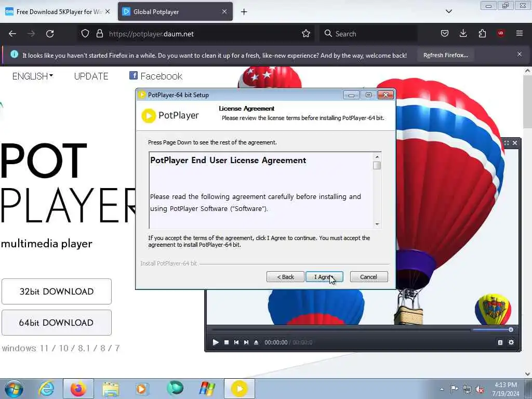This screenshot has height=399, width=532.
Task: Switch to PotPlayer setup taskbar icon
Action: click(239, 389)
